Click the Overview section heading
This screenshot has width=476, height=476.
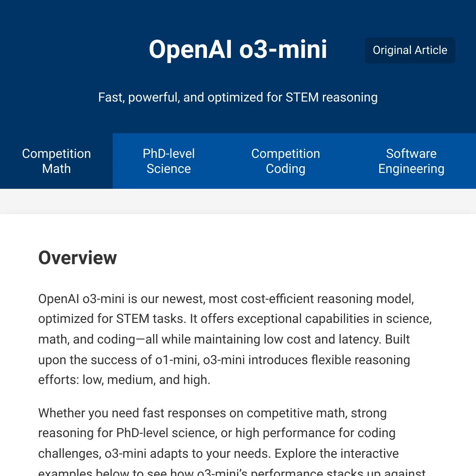coord(77,258)
